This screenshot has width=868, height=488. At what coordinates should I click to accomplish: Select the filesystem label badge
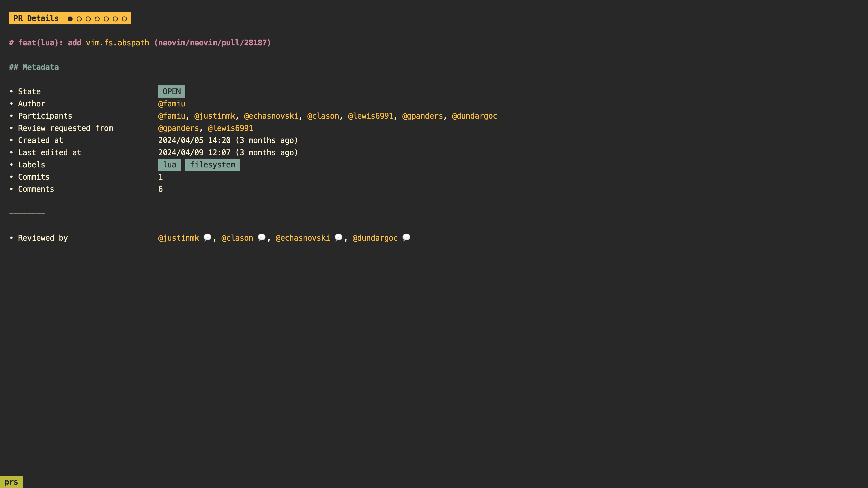point(212,165)
